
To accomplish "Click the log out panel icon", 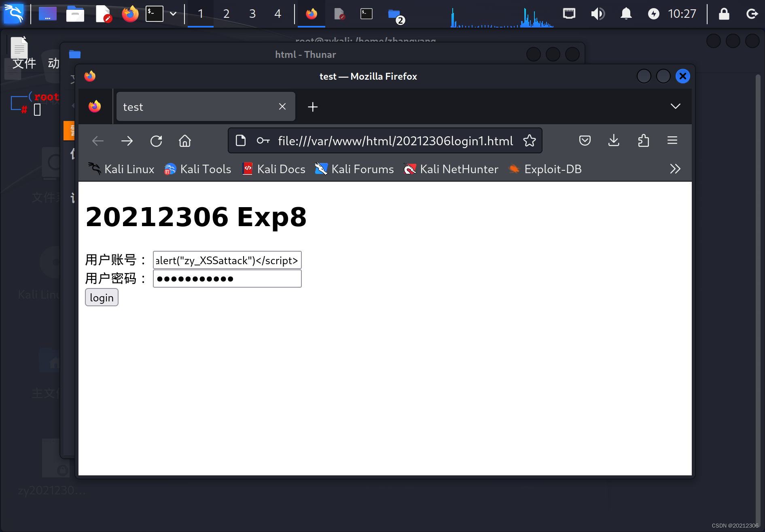I will point(752,14).
